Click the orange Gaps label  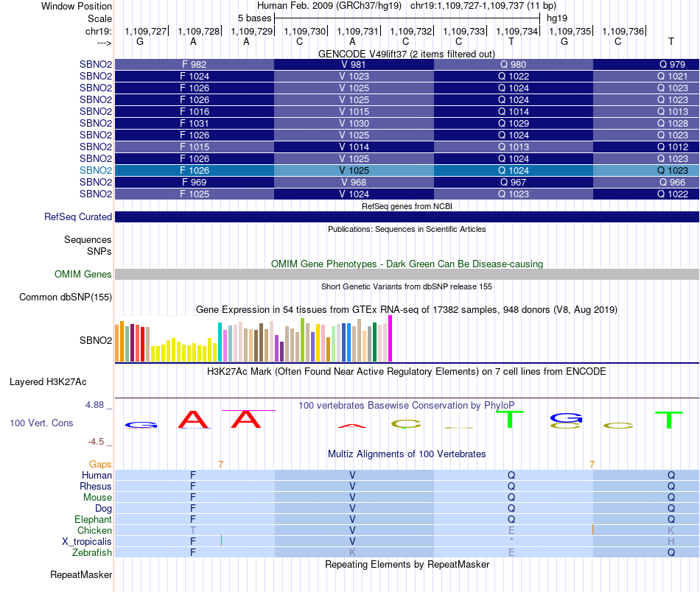pos(100,465)
